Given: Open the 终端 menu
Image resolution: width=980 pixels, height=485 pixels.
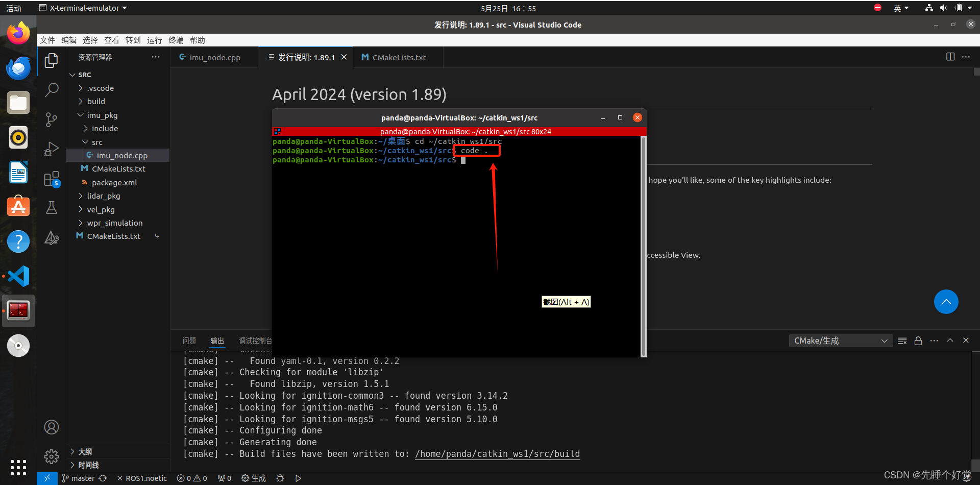Looking at the screenshot, I should [x=176, y=40].
